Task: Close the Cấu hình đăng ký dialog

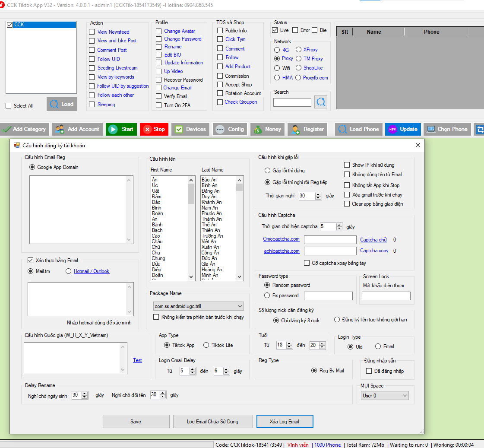Action: (x=418, y=145)
